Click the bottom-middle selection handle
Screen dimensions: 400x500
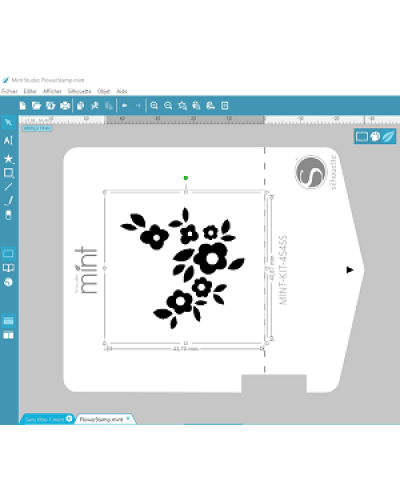click(186, 343)
